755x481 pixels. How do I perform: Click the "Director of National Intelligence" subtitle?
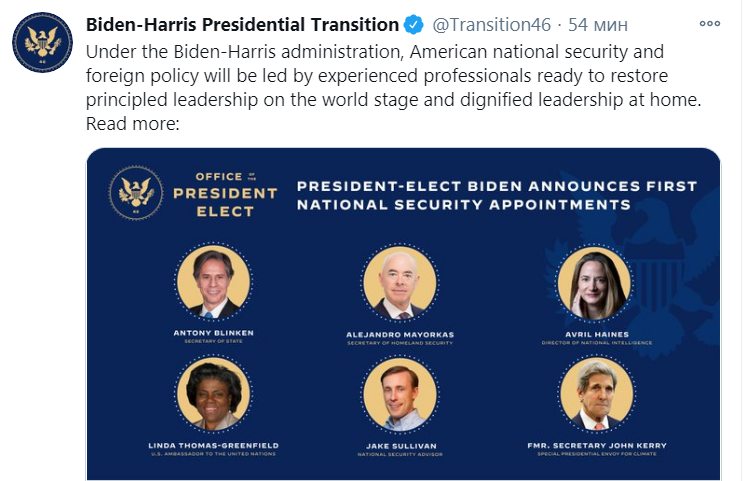pos(595,343)
